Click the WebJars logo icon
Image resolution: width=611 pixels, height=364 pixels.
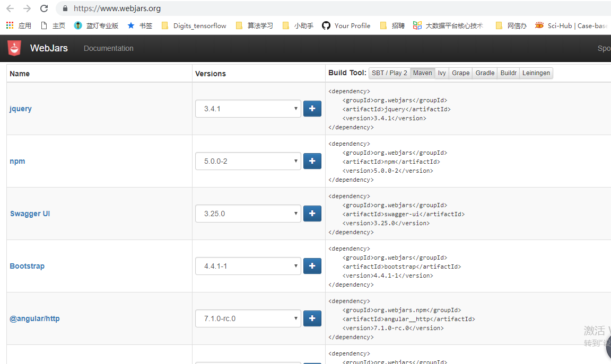click(x=14, y=48)
